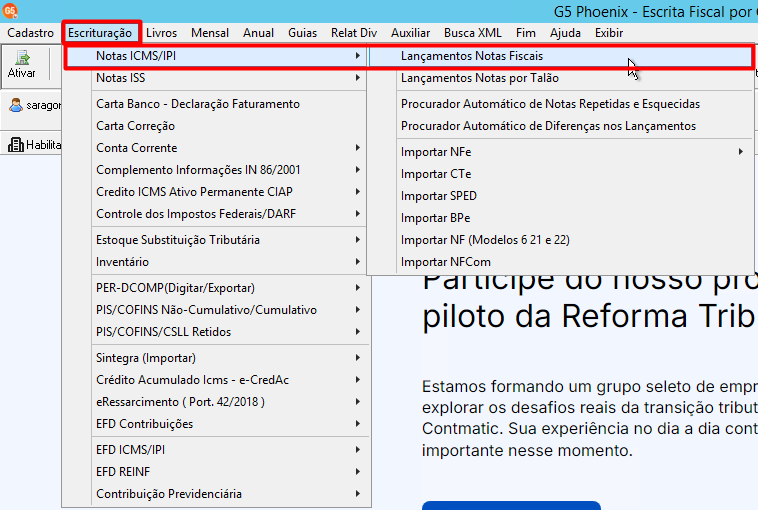Expand Credito ICMS Ativo Permanente CIAP
This screenshot has height=510, width=758.
(x=216, y=192)
